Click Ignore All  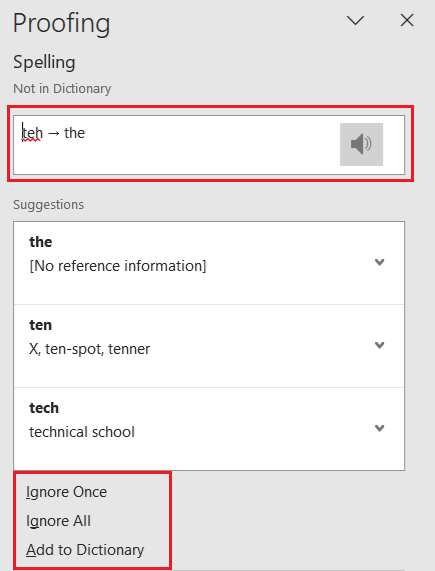(x=58, y=521)
